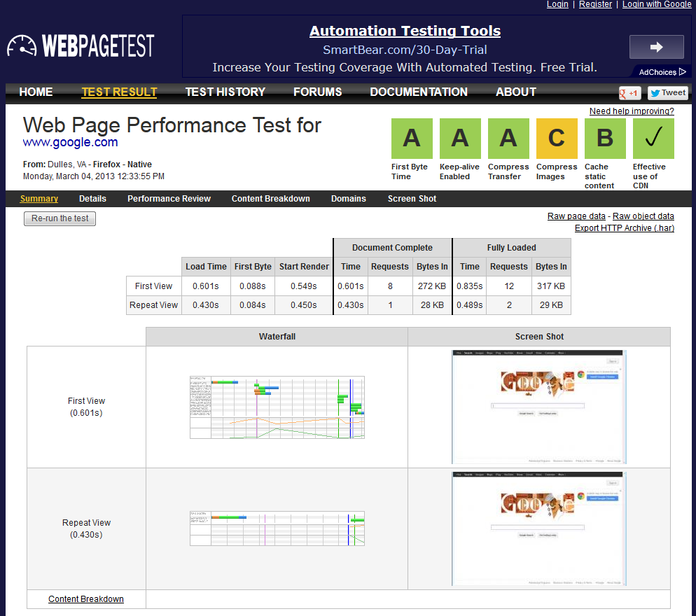Click the Re-run the test button

[x=60, y=218]
